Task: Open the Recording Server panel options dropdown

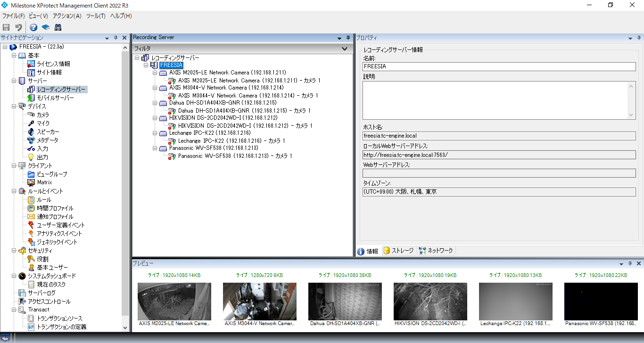Action: tap(339, 38)
